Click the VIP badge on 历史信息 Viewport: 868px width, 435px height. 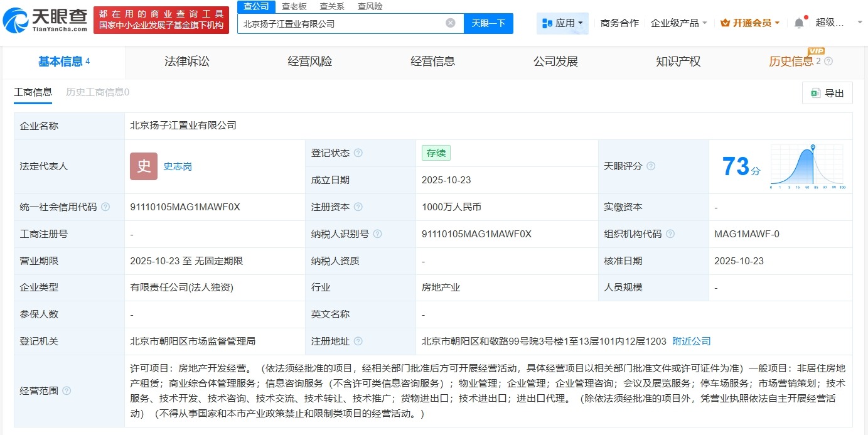pos(815,51)
